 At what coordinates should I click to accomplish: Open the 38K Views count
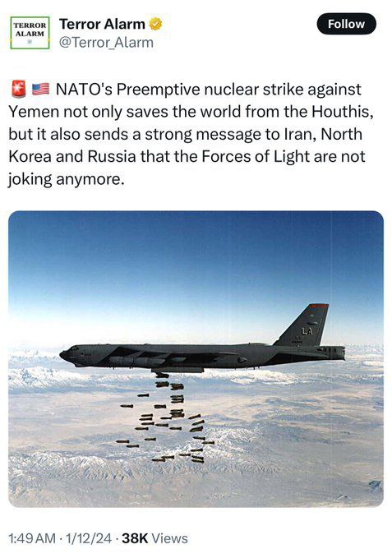(154, 538)
